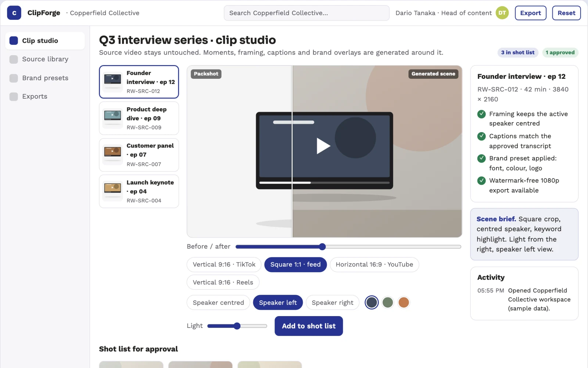Click the Brand preset applied check icon

(481, 158)
